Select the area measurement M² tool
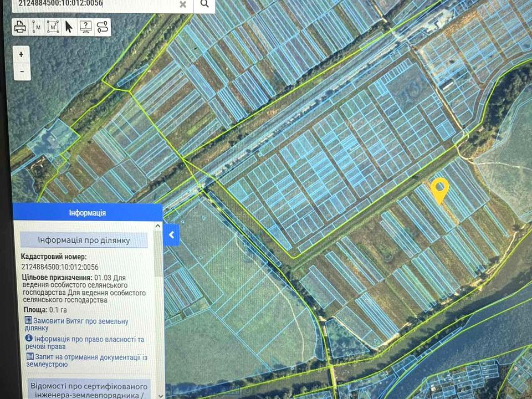Screen dimensions: 532x399 [x=53, y=27]
